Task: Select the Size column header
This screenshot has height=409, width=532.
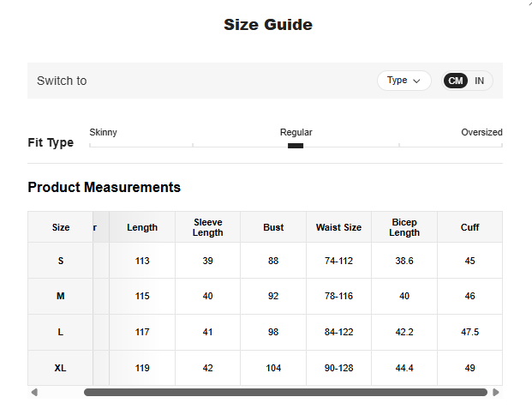Action: (61, 227)
